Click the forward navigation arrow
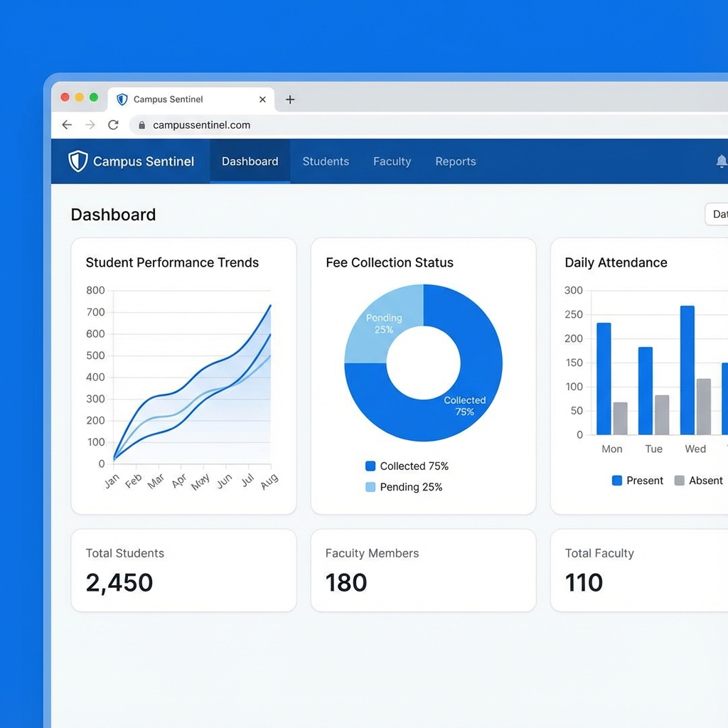This screenshot has width=728, height=728. point(90,124)
